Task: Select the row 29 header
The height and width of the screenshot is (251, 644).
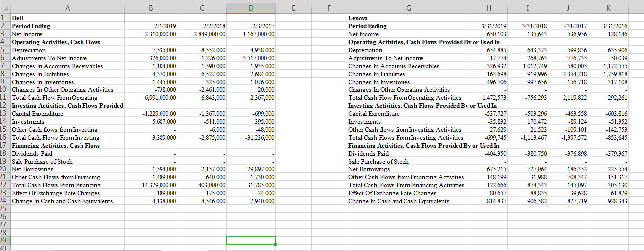Action: coord(4,241)
